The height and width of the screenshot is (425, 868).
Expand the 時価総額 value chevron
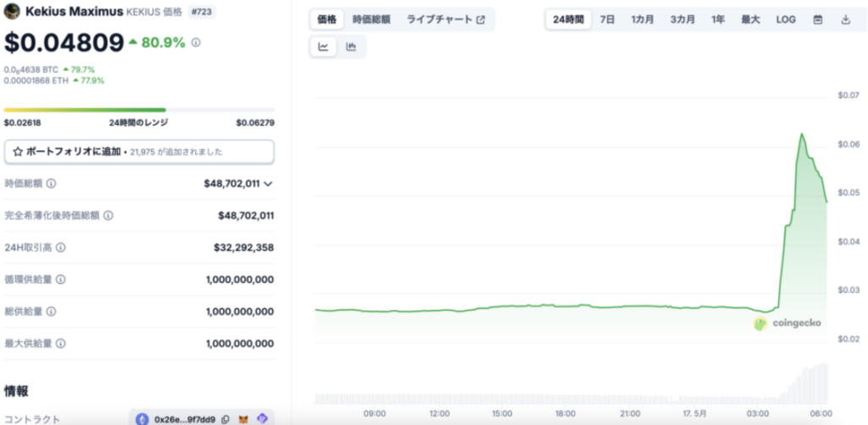tap(269, 183)
